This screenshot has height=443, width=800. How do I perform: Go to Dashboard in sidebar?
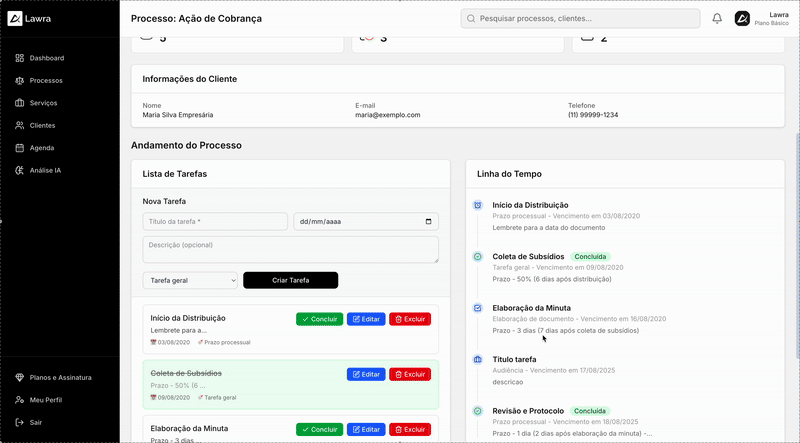[46, 58]
